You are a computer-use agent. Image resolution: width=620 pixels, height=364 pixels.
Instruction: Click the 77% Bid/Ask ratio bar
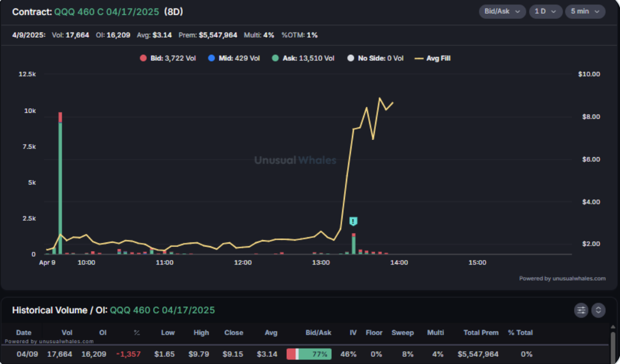309,354
